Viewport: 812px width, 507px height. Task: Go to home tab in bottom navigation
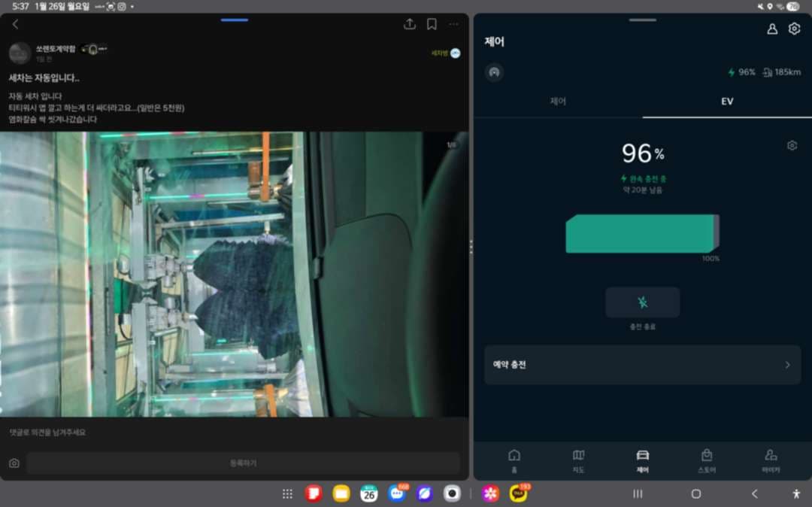coord(514,460)
